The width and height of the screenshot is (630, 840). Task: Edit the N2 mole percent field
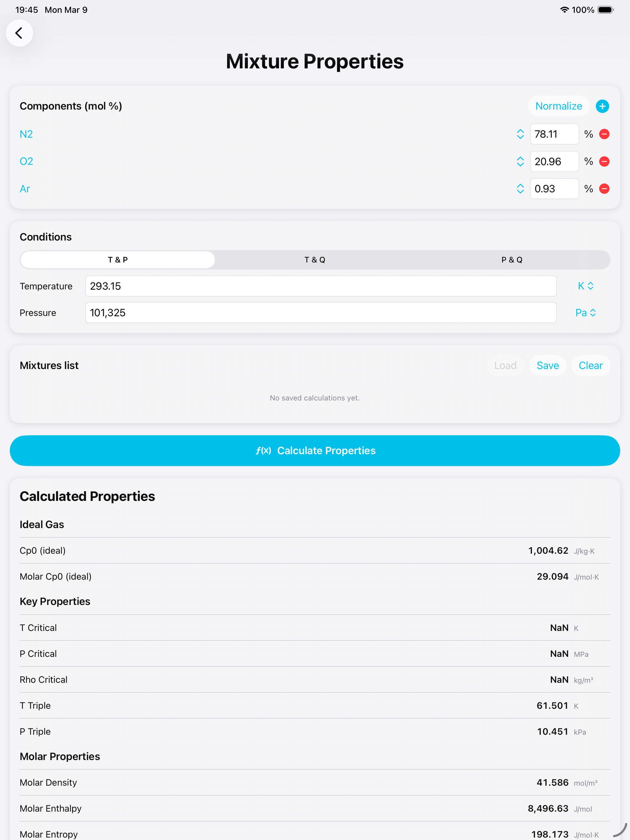(x=554, y=134)
